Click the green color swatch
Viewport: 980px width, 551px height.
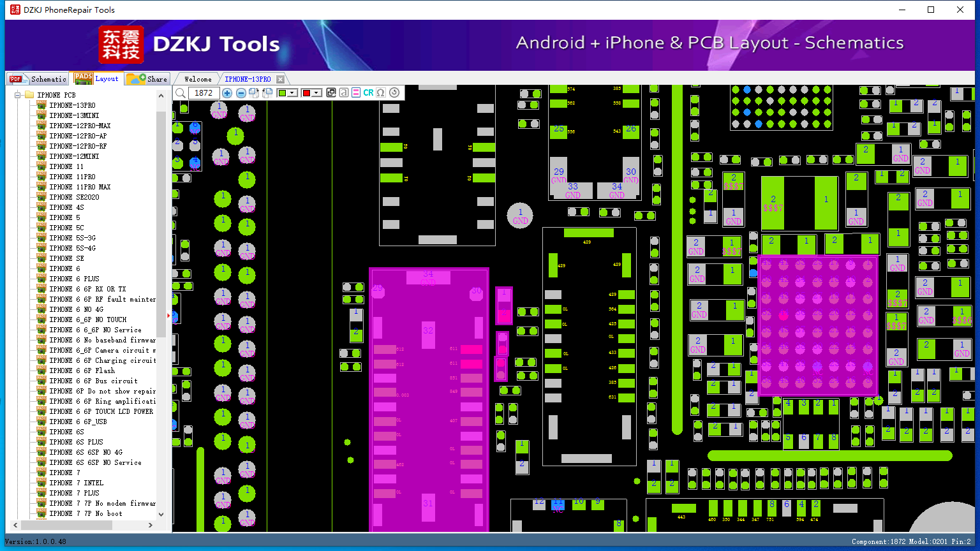click(x=282, y=93)
